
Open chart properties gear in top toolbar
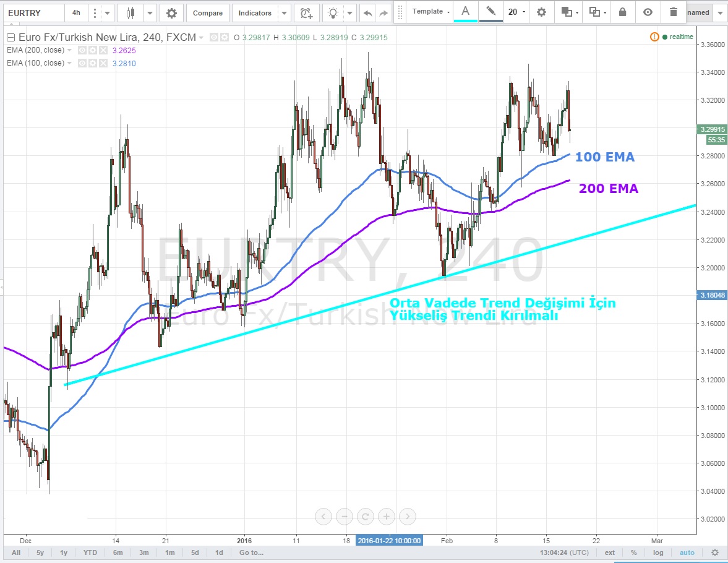click(x=171, y=12)
